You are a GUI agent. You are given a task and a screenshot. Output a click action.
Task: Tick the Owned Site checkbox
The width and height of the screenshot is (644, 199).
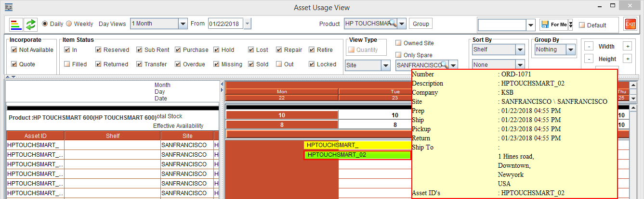pyautogui.click(x=398, y=43)
